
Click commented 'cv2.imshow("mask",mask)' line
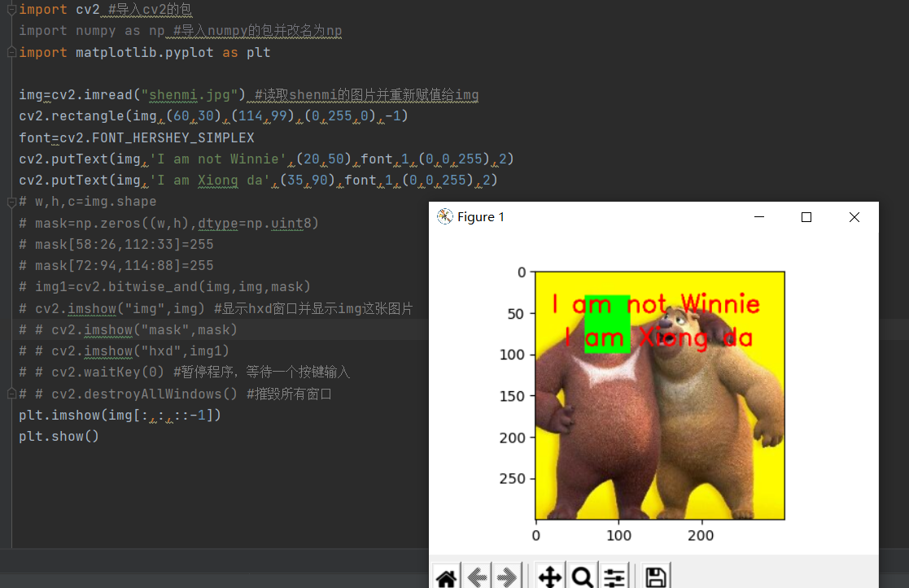[x=128, y=329]
